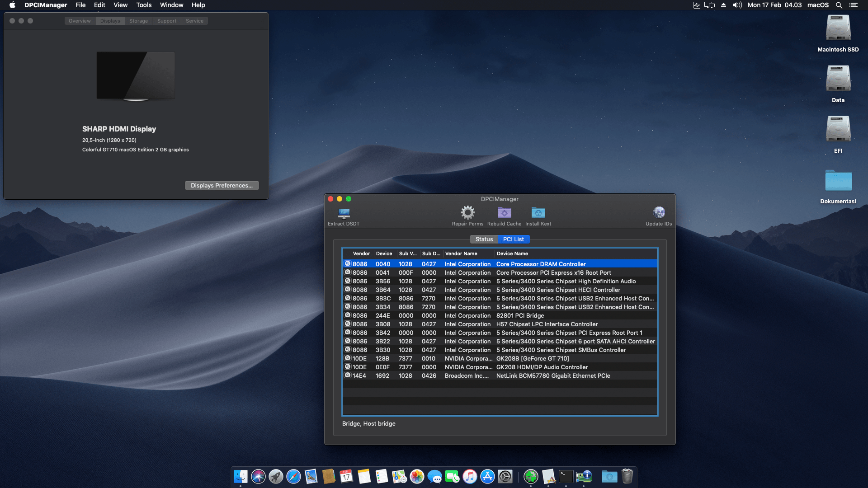The height and width of the screenshot is (488, 868).
Task: Open Finder from the Dock
Action: click(x=241, y=476)
